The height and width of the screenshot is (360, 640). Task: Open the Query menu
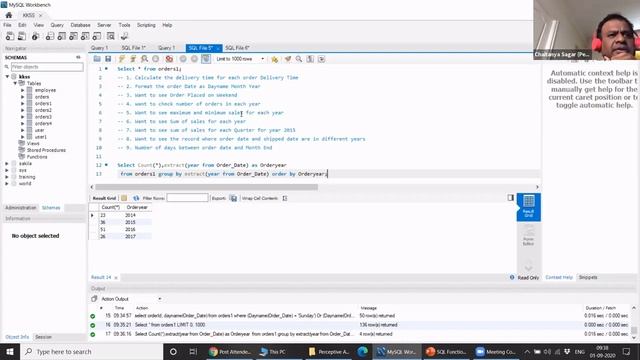[57, 25]
